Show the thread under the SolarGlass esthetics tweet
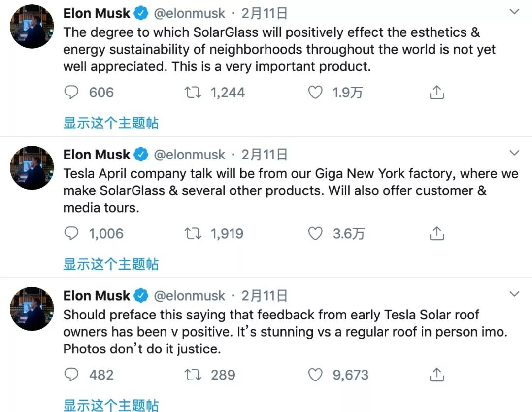This screenshot has height=412, width=532. coord(111,123)
